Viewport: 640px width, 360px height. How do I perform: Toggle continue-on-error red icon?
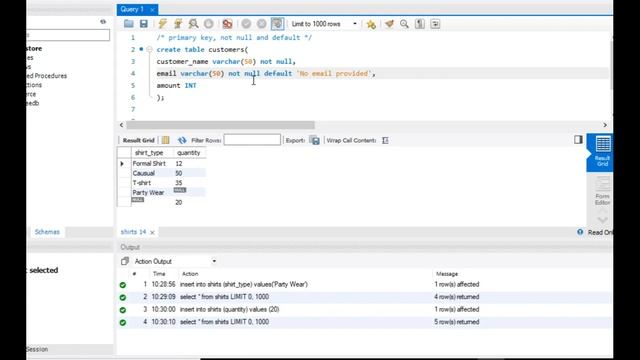click(227, 24)
